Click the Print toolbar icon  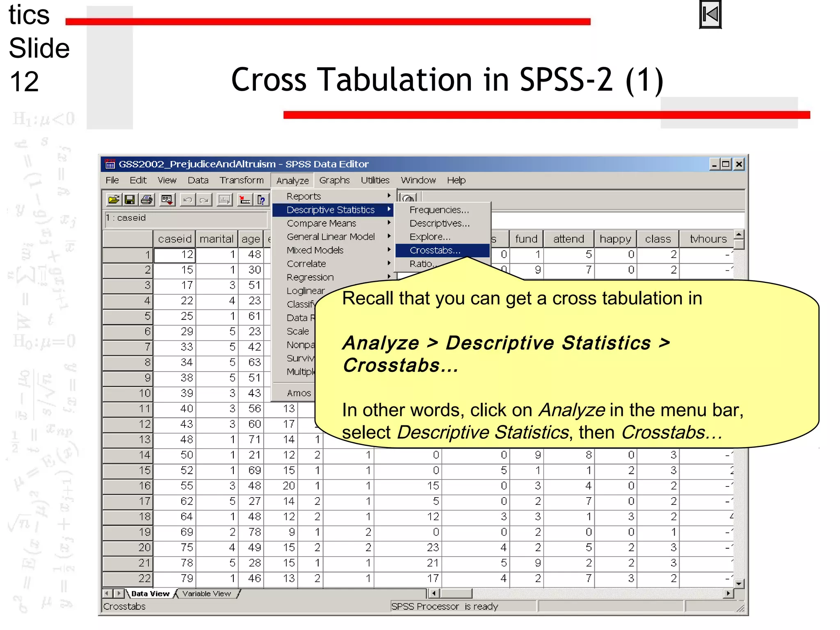pyautogui.click(x=146, y=200)
